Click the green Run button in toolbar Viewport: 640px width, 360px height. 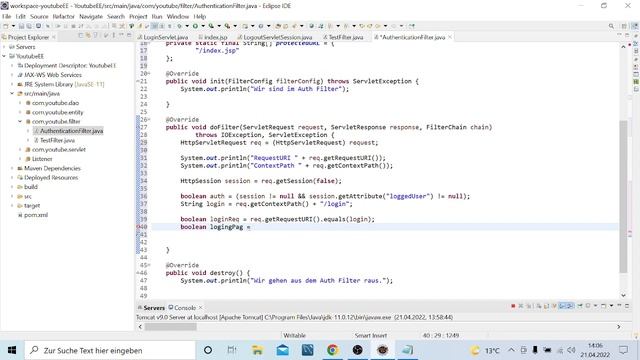pos(195,26)
